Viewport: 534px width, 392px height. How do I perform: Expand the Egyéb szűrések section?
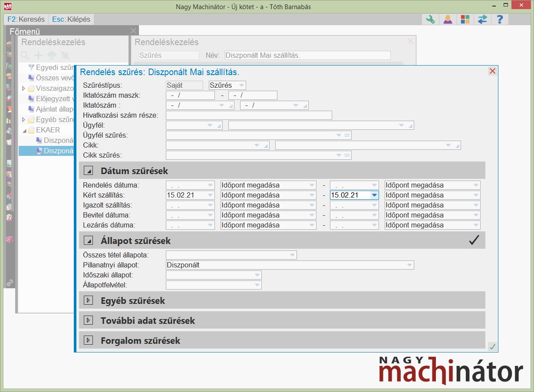(x=89, y=300)
